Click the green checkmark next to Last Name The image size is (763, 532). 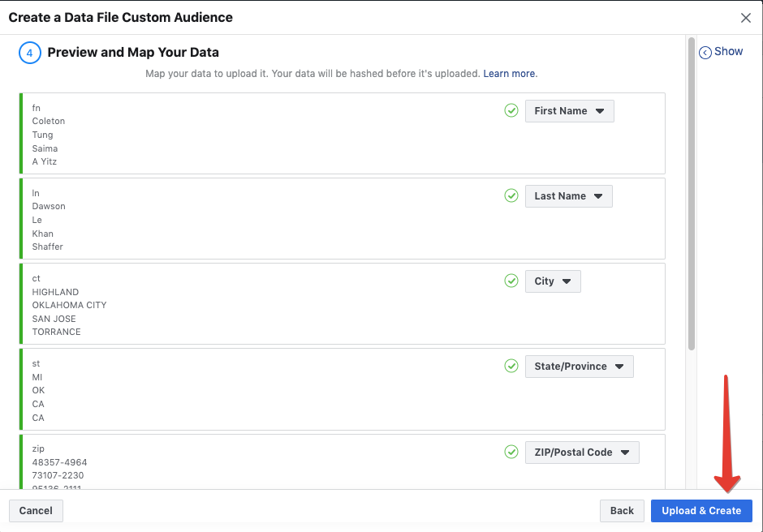point(511,196)
